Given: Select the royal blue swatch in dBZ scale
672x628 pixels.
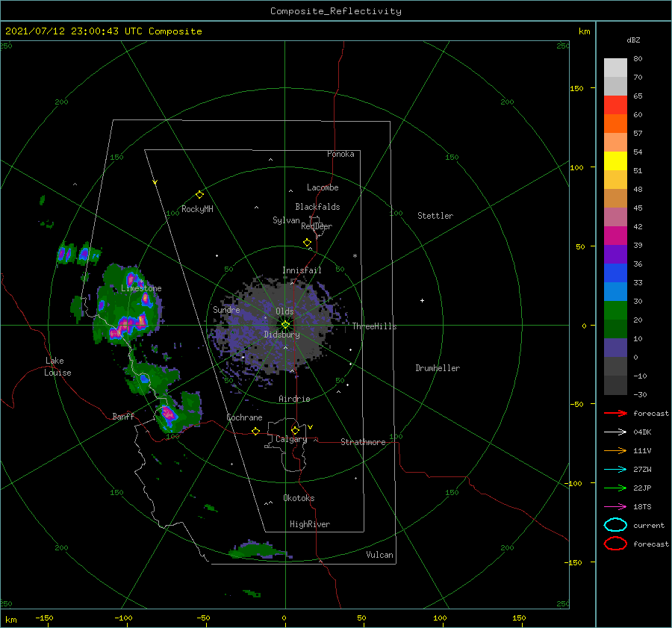Looking at the screenshot, I should click(x=615, y=273).
